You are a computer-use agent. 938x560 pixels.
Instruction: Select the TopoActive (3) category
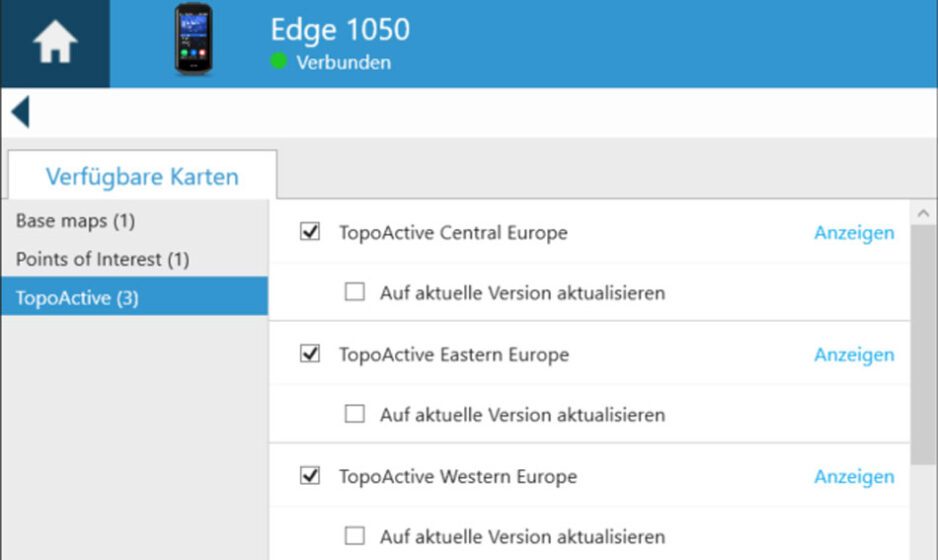[x=135, y=296]
